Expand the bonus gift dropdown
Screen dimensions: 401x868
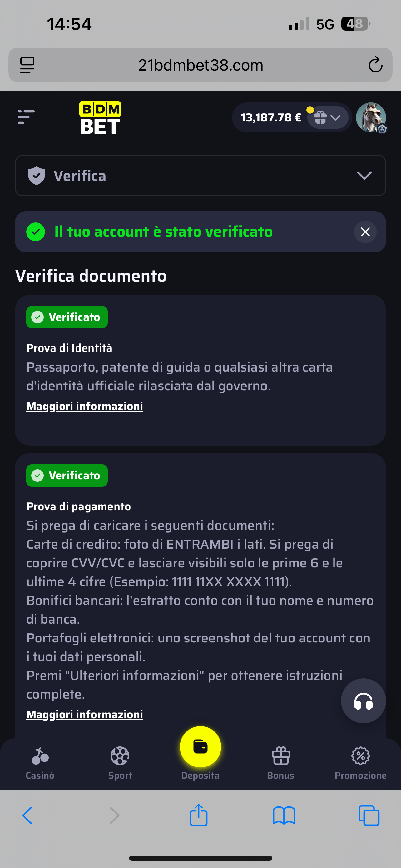point(328,117)
